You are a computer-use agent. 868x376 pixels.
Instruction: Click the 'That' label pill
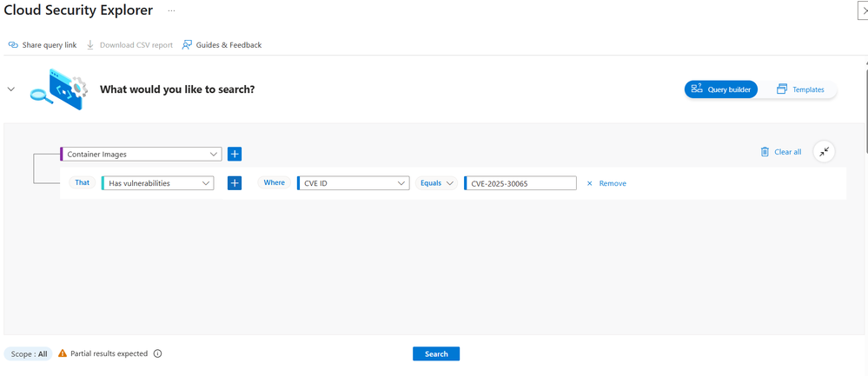tap(82, 182)
